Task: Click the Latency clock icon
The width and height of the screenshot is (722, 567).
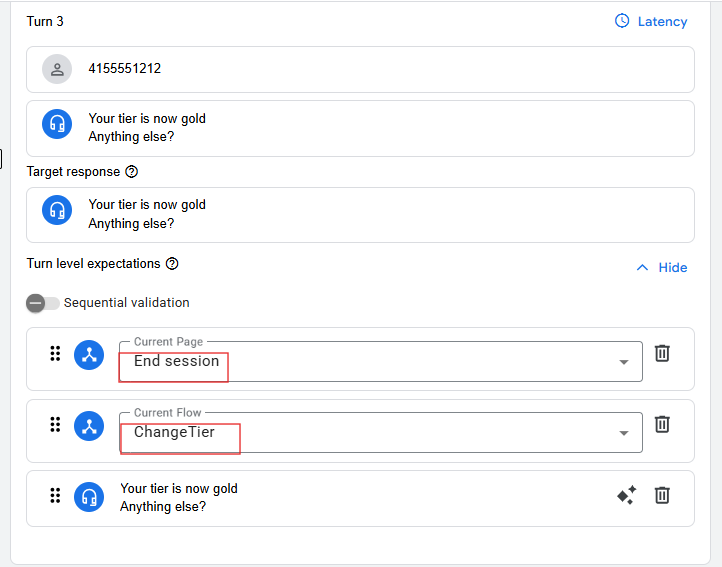Action: point(622,21)
